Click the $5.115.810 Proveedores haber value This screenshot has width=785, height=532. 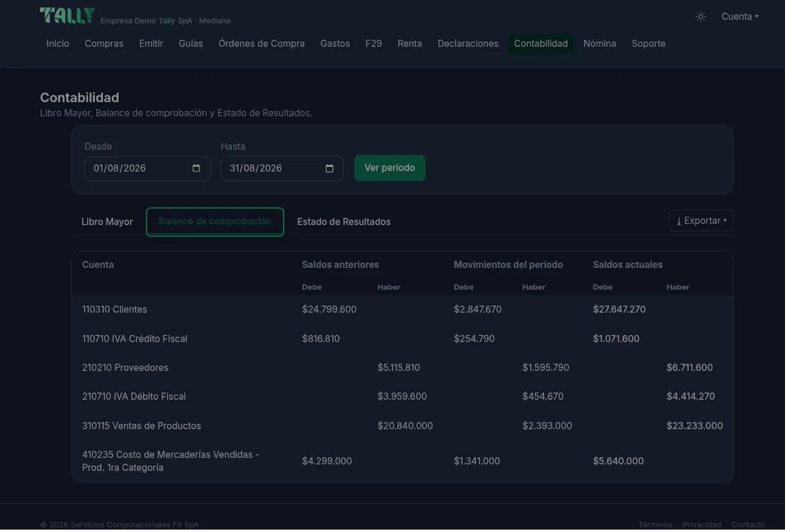click(398, 368)
